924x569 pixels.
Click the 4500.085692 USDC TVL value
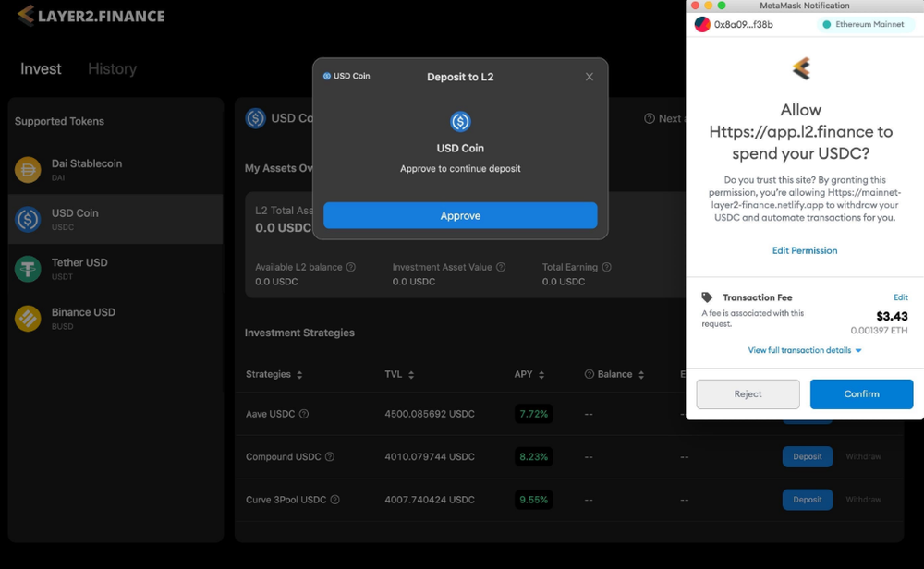coord(430,414)
